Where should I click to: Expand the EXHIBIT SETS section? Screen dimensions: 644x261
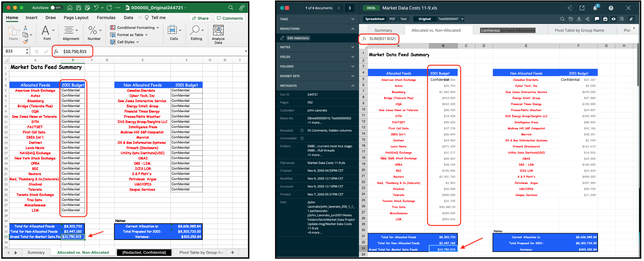(x=317, y=76)
